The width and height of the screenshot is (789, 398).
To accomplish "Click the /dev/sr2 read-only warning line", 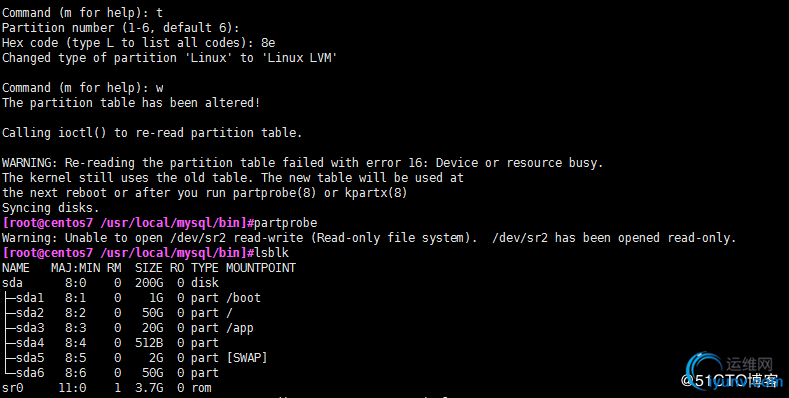I will 369,237.
